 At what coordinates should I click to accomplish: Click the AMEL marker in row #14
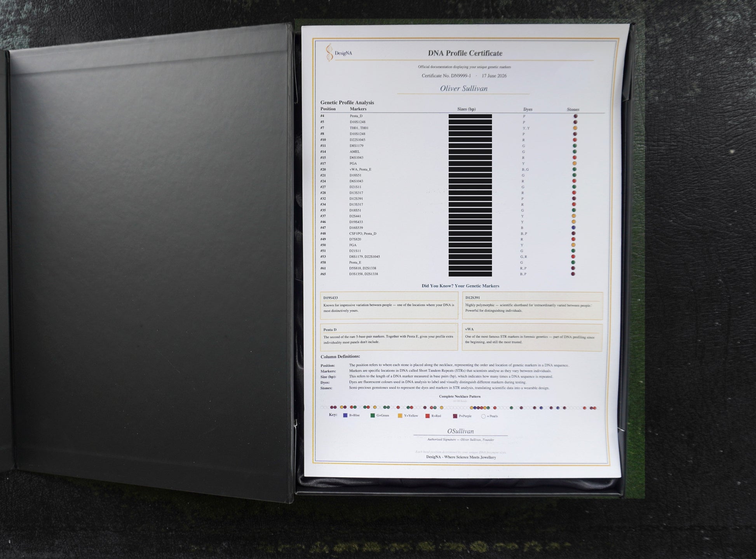(354, 151)
